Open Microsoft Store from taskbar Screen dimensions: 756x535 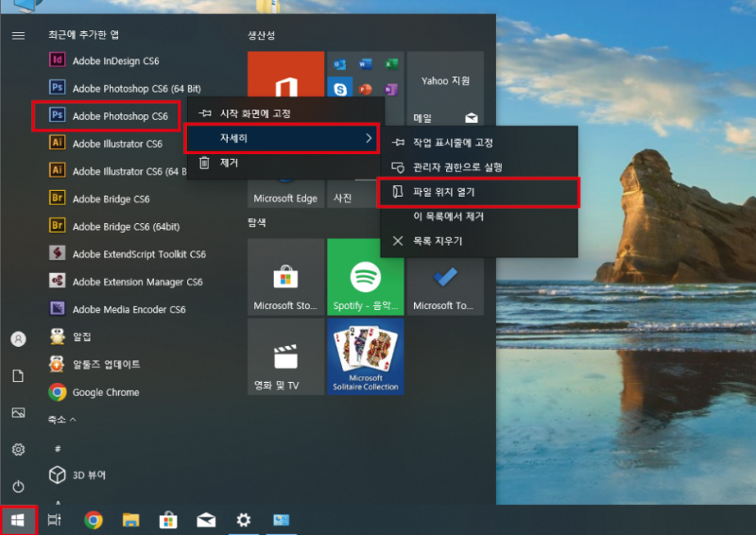click(x=168, y=520)
